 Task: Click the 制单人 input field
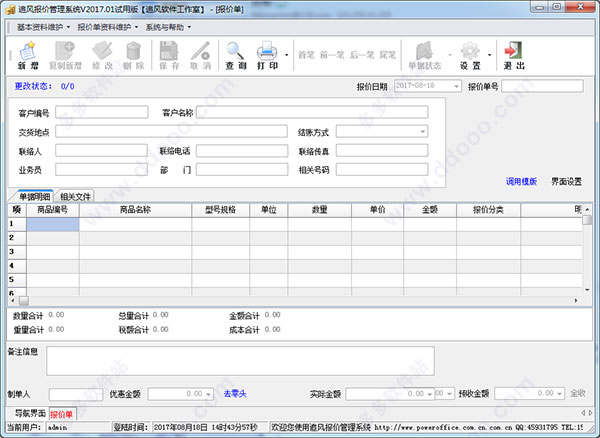pyautogui.click(x=76, y=394)
